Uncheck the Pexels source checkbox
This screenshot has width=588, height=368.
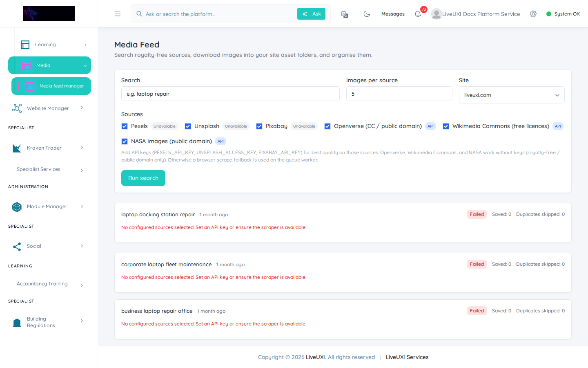[x=125, y=126]
